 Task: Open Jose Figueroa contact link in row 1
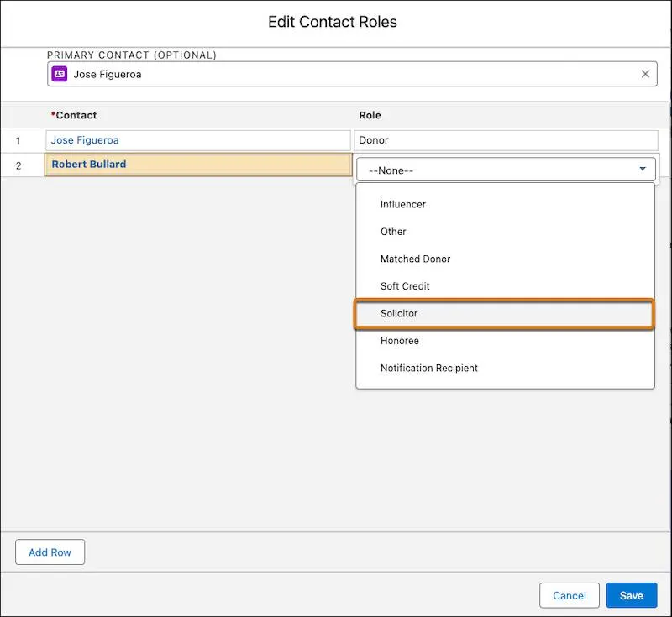click(x=85, y=140)
